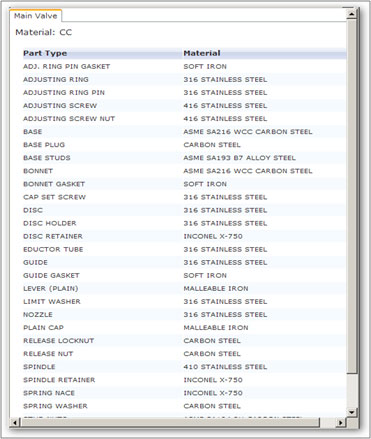
Task: Select the SPRING WASHER row
Action: tap(184, 406)
